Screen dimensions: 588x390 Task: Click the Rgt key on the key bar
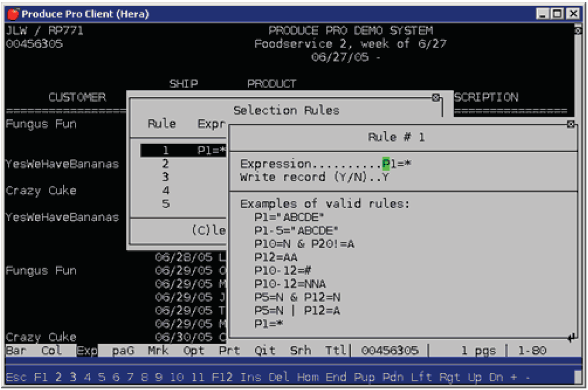450,377
